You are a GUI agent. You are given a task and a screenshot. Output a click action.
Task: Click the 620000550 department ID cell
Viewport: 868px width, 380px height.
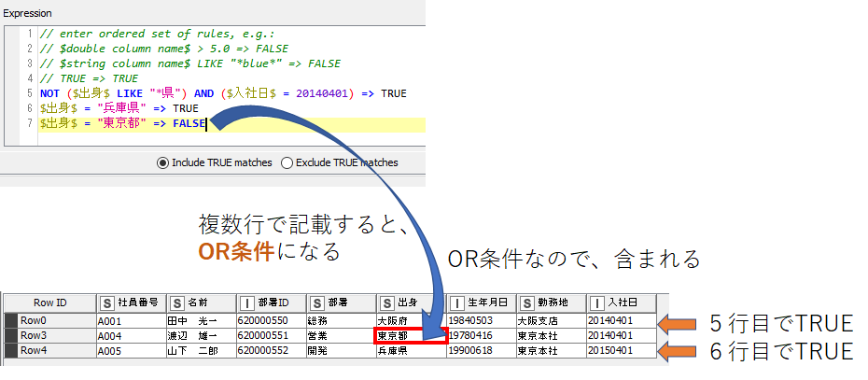coord(272,320)
